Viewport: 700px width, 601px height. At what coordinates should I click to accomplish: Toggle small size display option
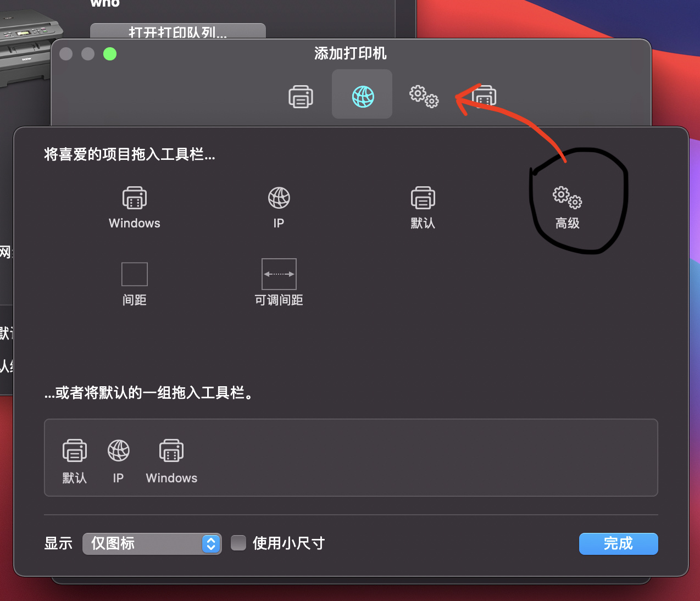pos(238,543)
